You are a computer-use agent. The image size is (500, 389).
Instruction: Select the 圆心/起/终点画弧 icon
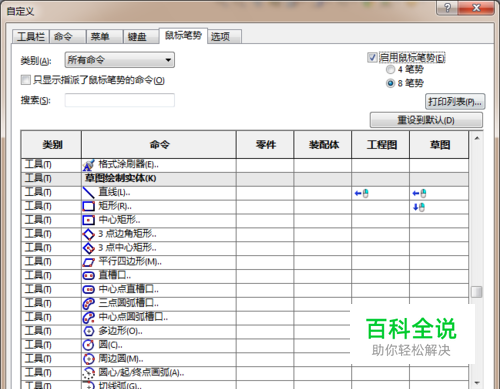(x=88, y=373)
